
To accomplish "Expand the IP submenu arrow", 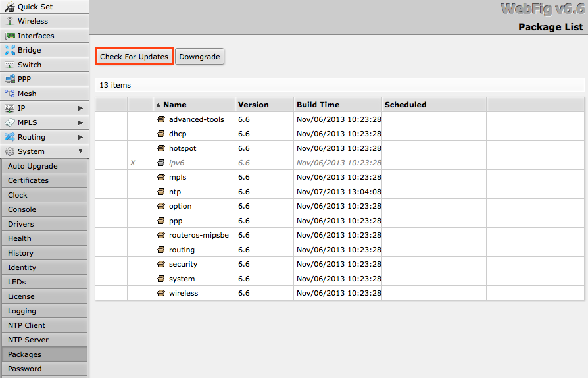I will 80,108.
